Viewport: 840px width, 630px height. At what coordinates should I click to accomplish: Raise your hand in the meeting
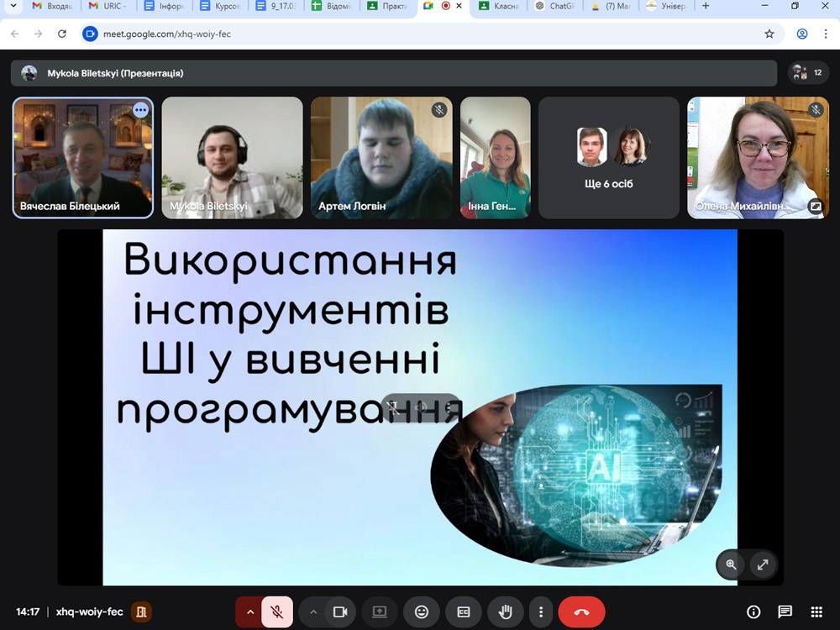(x=505, y=612)
